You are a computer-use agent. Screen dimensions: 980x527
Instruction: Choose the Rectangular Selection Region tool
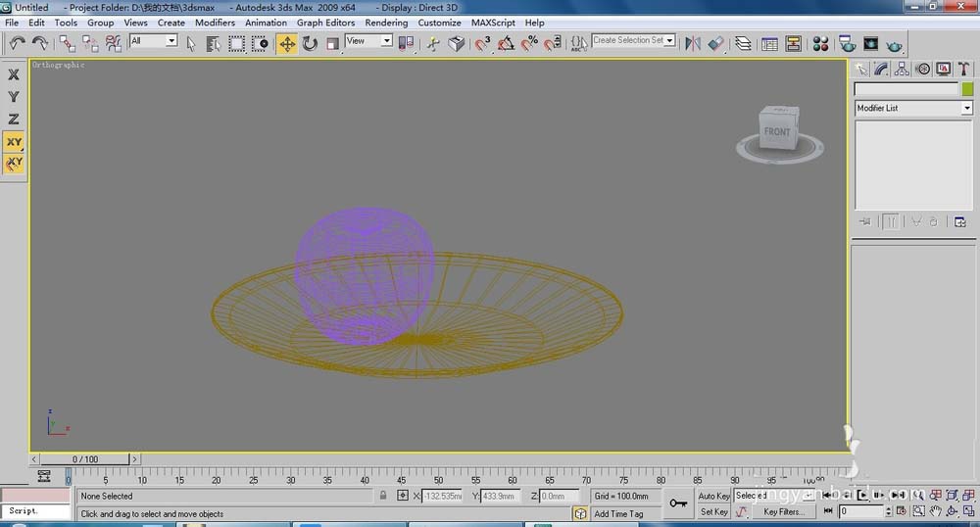coord(236,43)
